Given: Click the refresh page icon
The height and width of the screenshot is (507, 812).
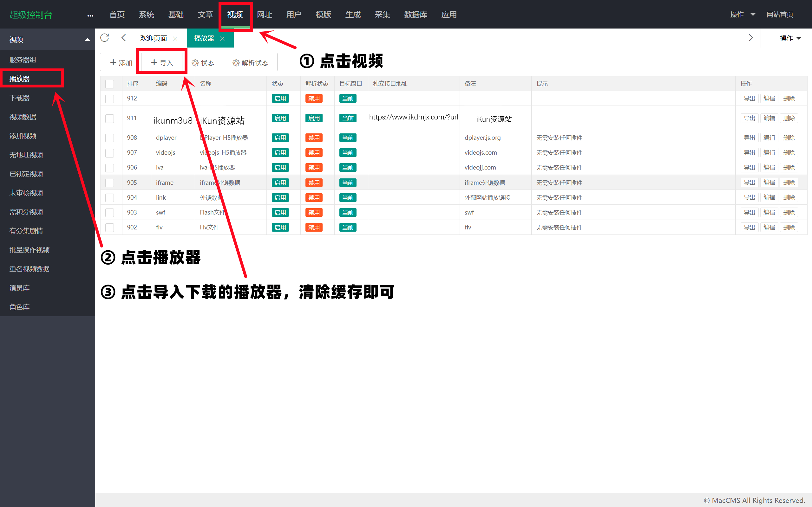Looking at the screenshot, I should [x=104, y=38].
